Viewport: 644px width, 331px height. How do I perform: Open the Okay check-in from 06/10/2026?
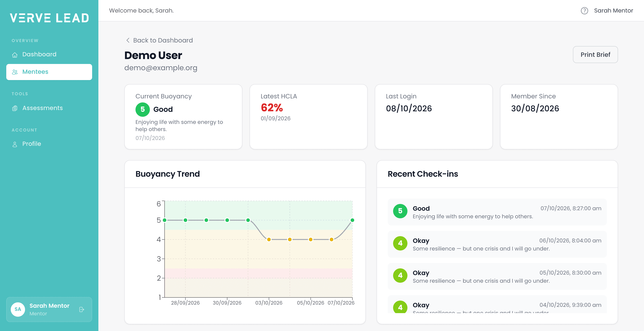[x=497, y=244]
